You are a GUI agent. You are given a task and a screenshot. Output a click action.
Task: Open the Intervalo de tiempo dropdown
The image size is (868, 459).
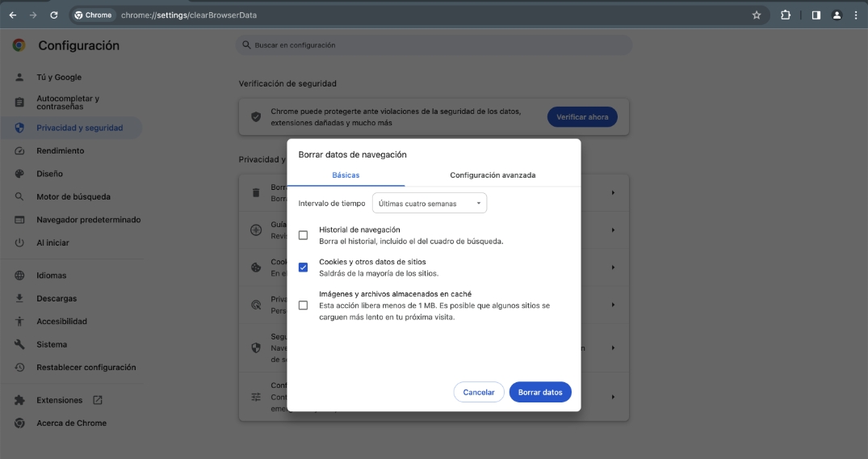(x=430, y=203)
